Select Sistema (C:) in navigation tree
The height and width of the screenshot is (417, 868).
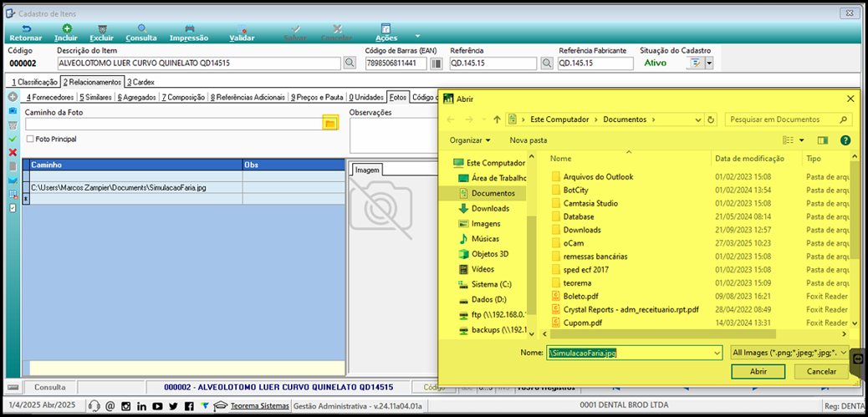click(485, 284)
